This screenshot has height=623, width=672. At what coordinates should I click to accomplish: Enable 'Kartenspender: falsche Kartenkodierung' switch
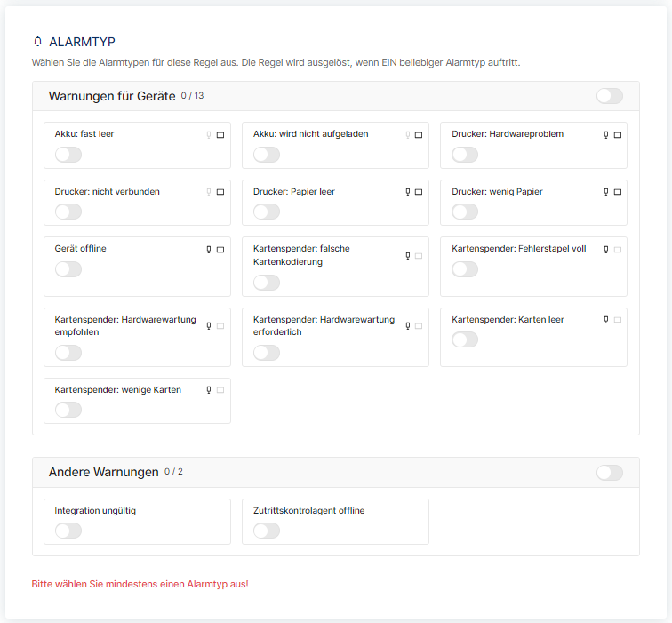(267, 283)
